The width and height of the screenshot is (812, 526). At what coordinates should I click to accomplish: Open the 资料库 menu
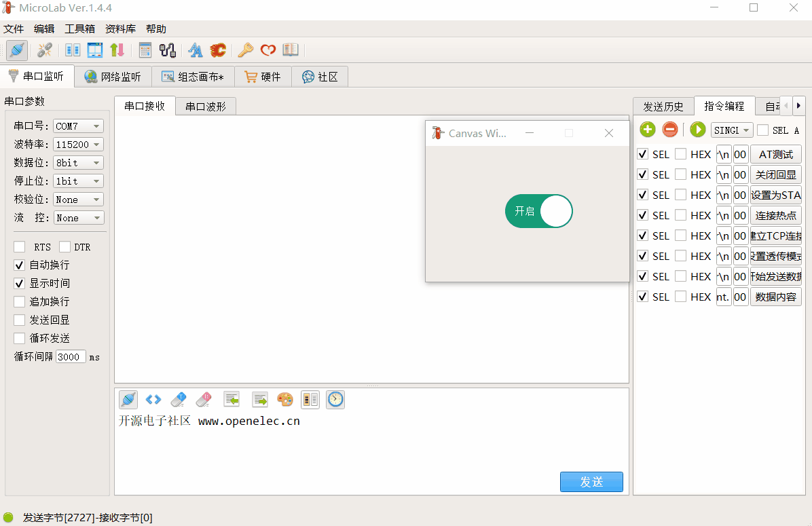120,29
